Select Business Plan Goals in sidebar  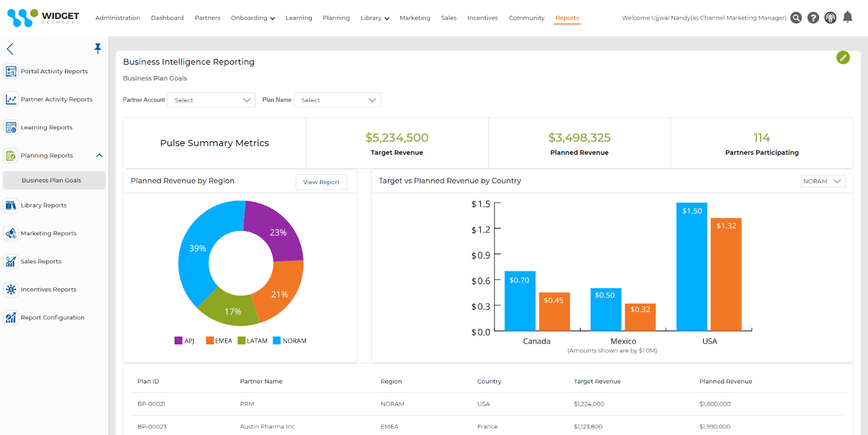(x=54, y=180)
